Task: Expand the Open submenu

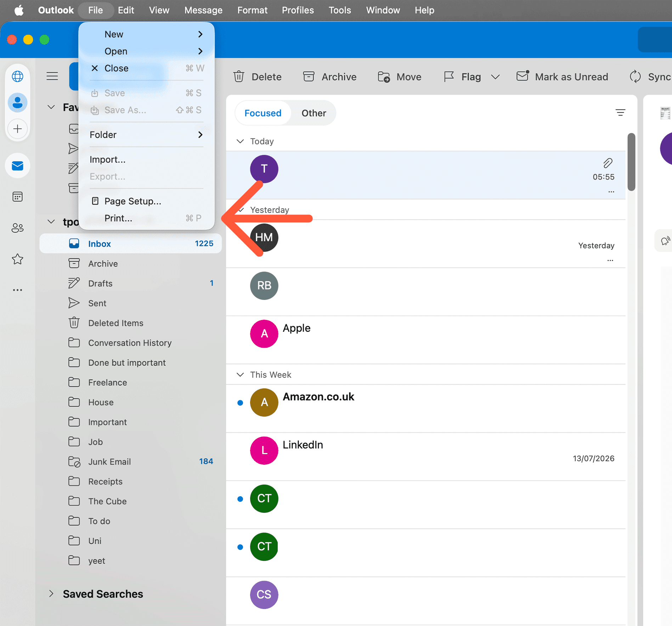Action: [147, 51]
